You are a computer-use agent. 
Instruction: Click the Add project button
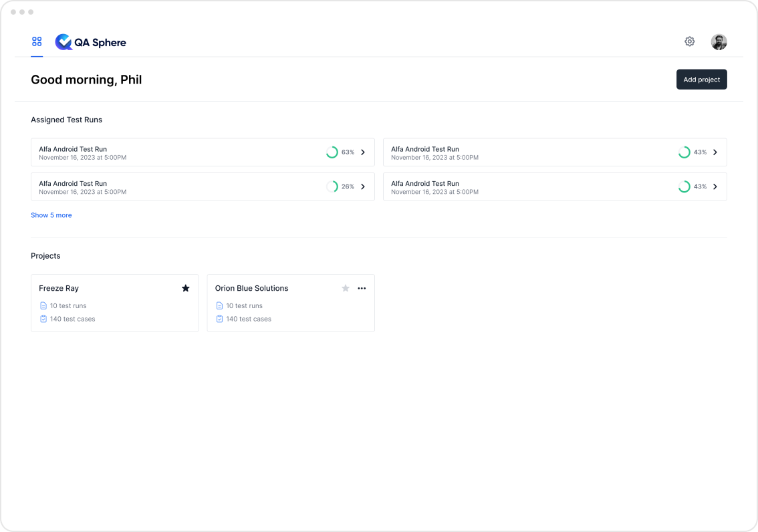click(x=701, y=80)
